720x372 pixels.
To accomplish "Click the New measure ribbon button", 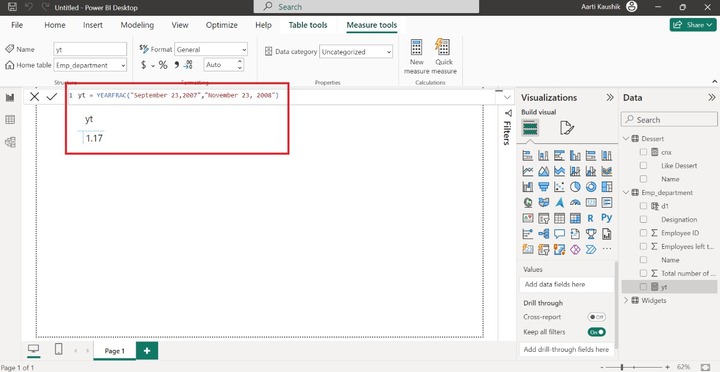I will [416, 57].
